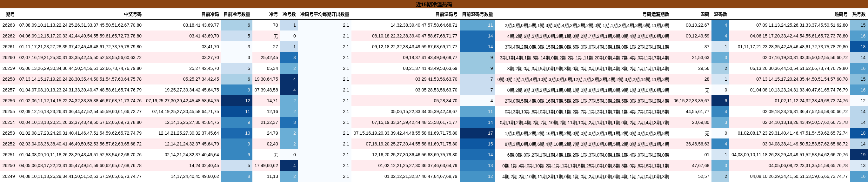Click period number 26254

tap(9, 122)
